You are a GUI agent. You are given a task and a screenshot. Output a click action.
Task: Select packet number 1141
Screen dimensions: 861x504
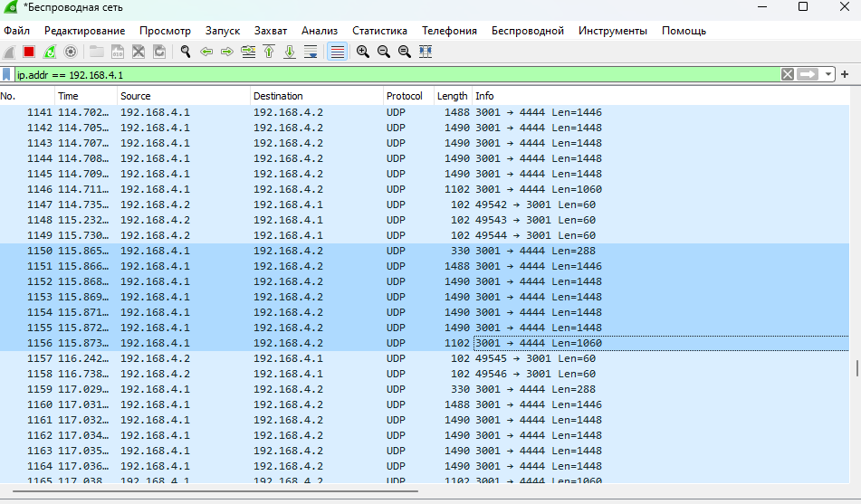click(425, 112)
